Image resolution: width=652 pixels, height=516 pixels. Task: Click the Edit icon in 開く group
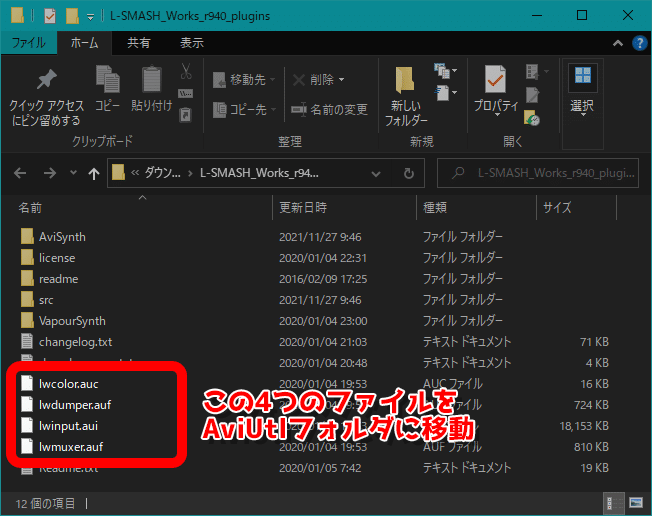[532, 95]
